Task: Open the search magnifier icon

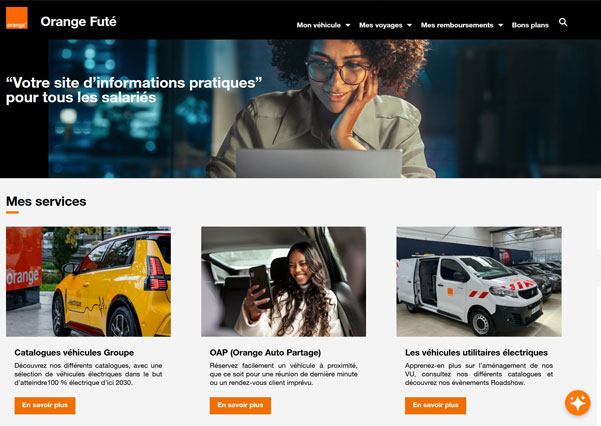Action: click(x=563, y=22)
